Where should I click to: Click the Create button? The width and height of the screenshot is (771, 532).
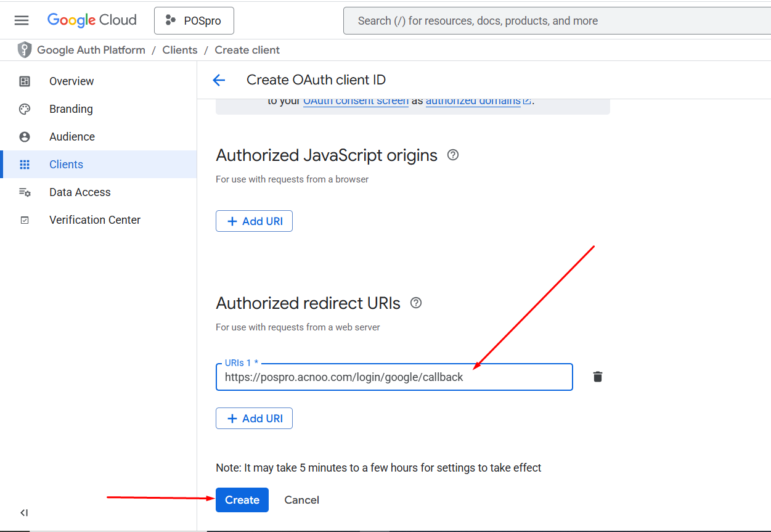click(242, 500)
